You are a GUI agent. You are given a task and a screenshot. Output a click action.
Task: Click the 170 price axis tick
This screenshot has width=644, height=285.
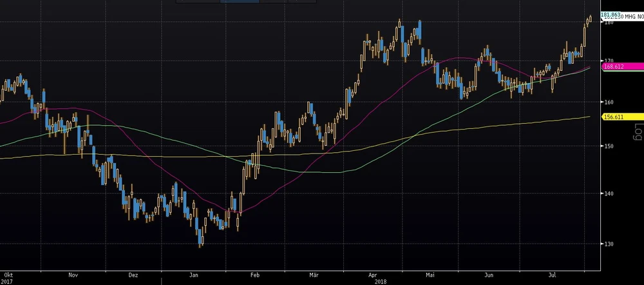(x=608, y=61)
